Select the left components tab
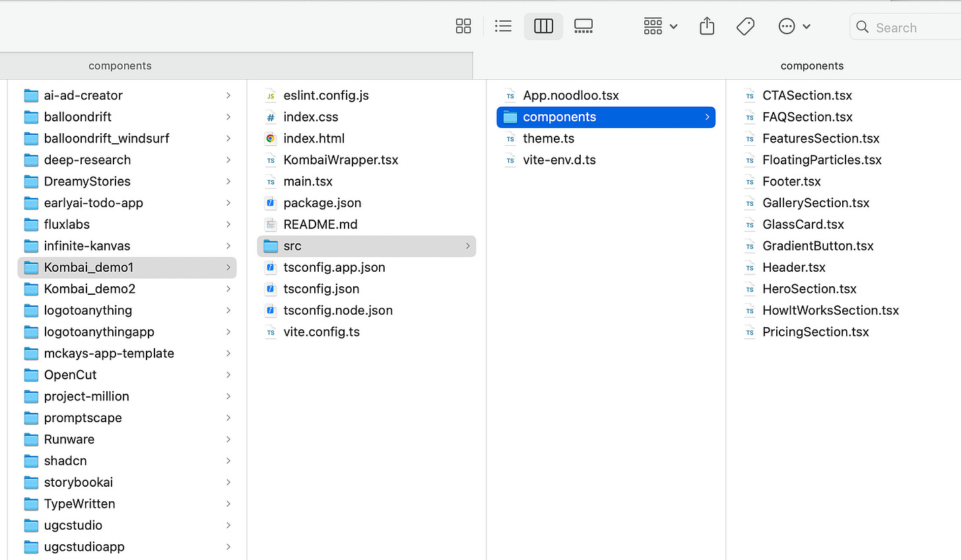This screenshot has width=961, height=560. click(x=236, y=66)
